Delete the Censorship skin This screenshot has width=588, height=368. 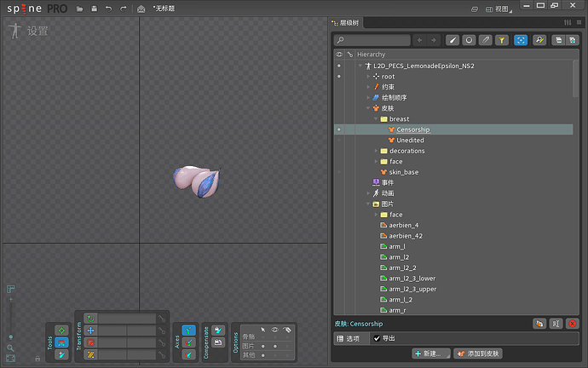tap(573, 324)
